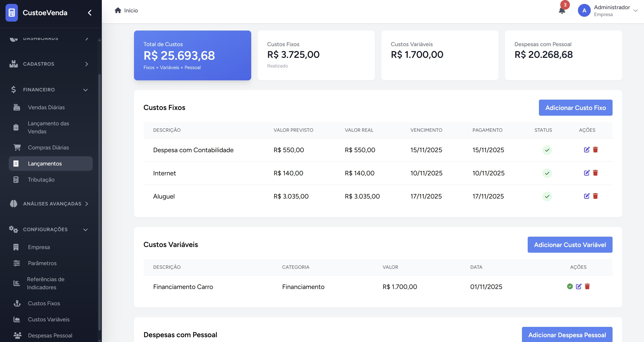
Task: Click the Adicionar Custo Variável button
Action: [x=570, y=245]
